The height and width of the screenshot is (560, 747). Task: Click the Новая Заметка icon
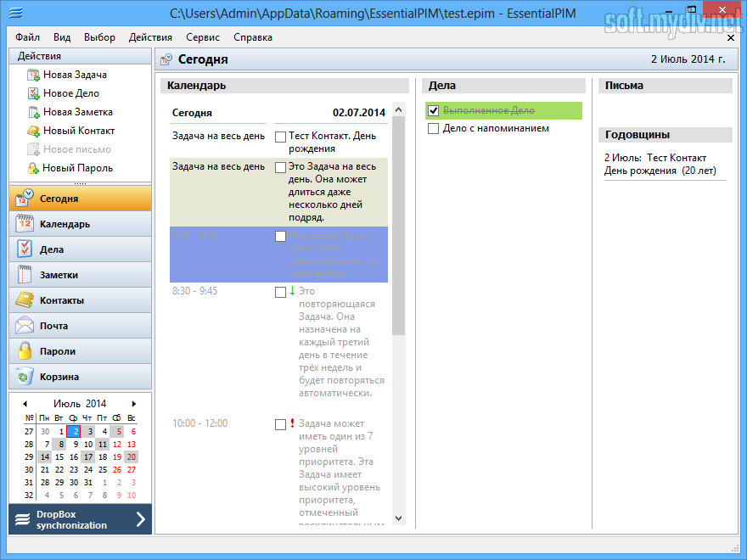(33, 112)
